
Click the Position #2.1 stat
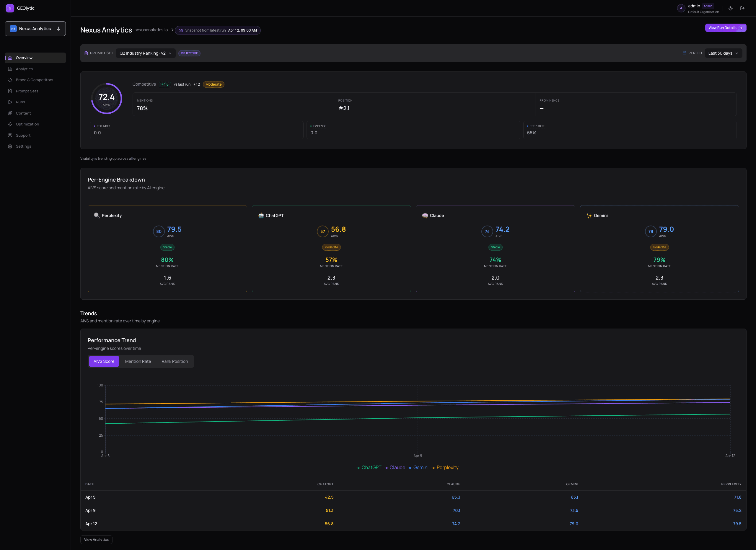pos(435,104)
